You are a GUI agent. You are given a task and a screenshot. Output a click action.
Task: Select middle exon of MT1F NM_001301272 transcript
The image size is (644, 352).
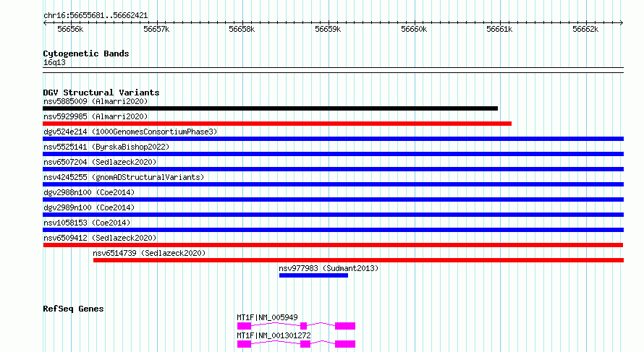tap(305, 344)
